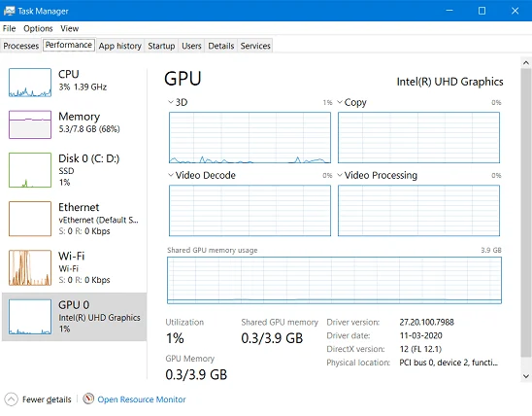Open the 3D engine dropdown
This screenshot has height=416, width=532.
[x=171, y=102]
